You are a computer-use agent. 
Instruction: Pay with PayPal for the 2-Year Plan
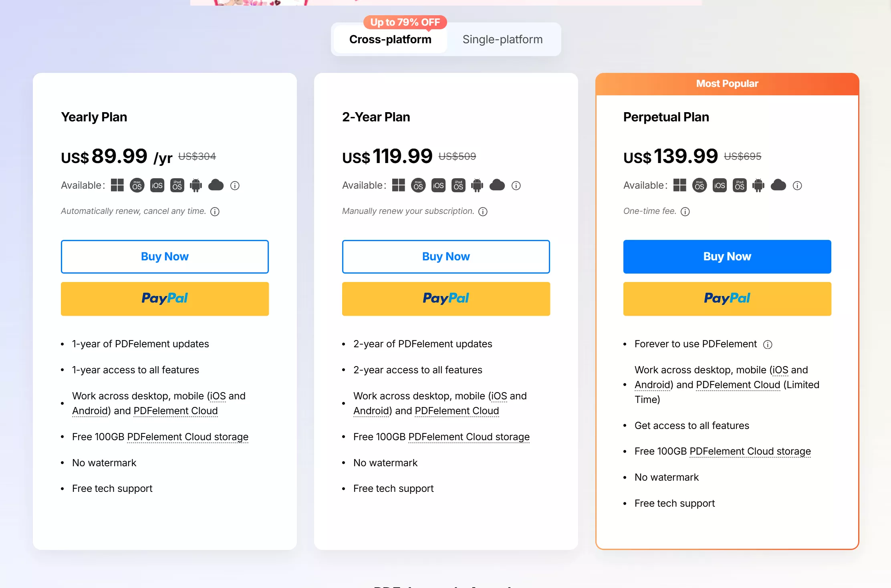446,299
